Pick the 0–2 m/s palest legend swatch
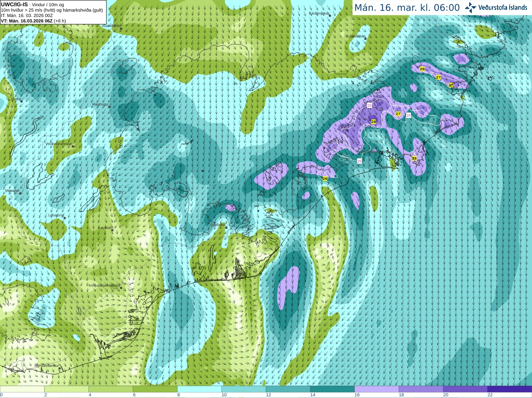Screen dimensions: 532x398 [x=22, y=389]
